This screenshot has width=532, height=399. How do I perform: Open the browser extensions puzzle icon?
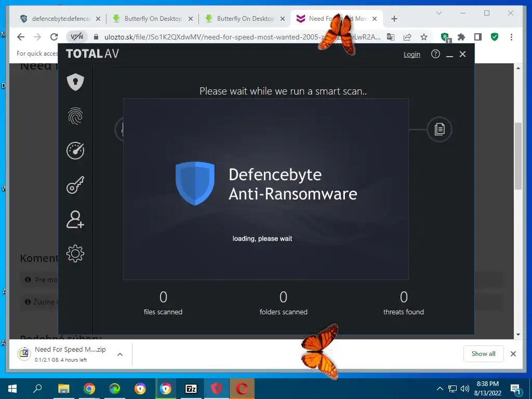pyautogui.click(x=461, y=37)
